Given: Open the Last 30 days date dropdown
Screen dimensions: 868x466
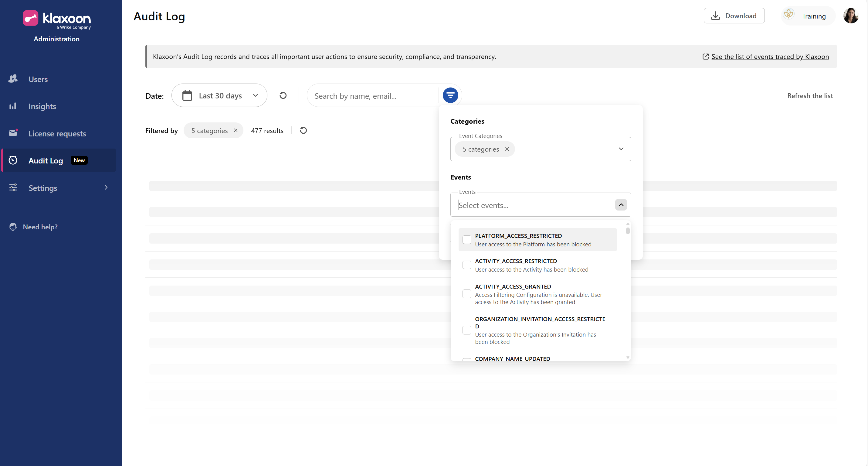Looking at the screenshot, I should pyautogui.click(x=219, y=95).
